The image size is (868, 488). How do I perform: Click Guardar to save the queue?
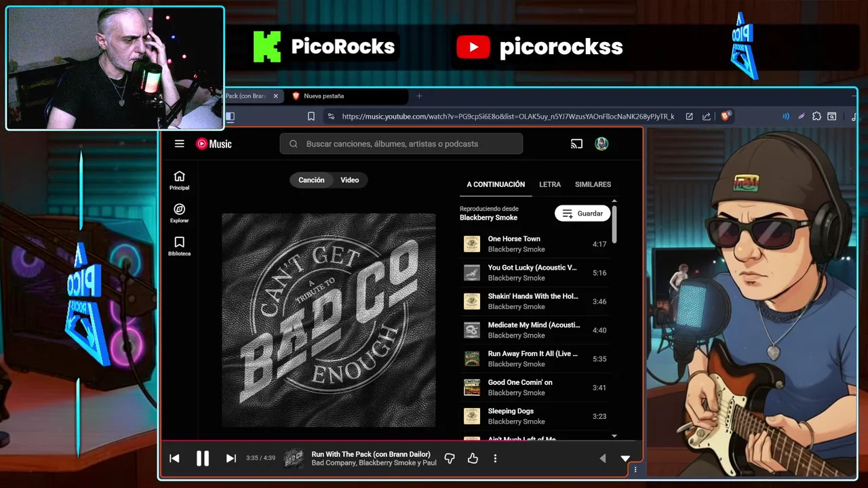point(583,213)
